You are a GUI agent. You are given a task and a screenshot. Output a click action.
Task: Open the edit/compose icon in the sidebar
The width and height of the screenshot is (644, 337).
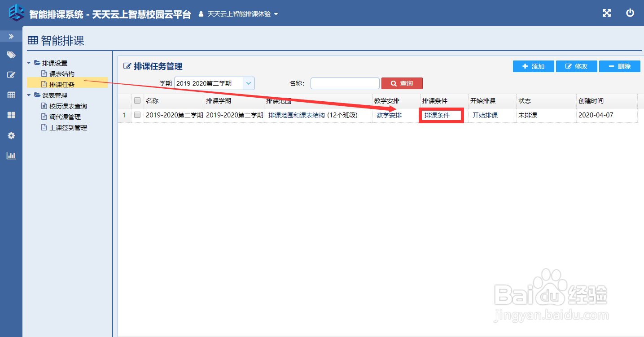point(11,75)
